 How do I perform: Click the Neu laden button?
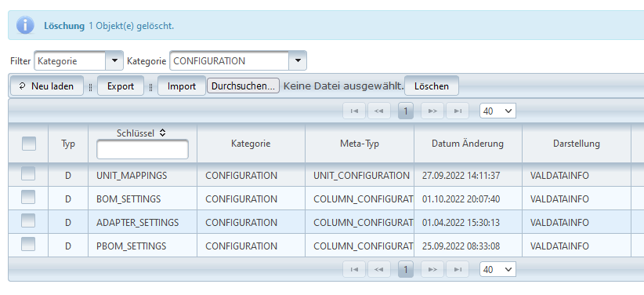point(47,86)
